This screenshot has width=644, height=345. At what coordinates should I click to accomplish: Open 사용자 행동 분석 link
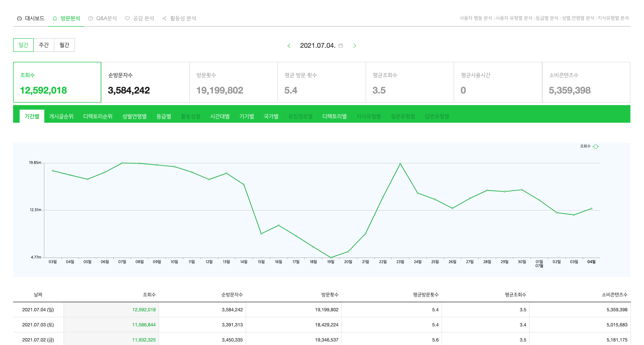click(476, 18)
